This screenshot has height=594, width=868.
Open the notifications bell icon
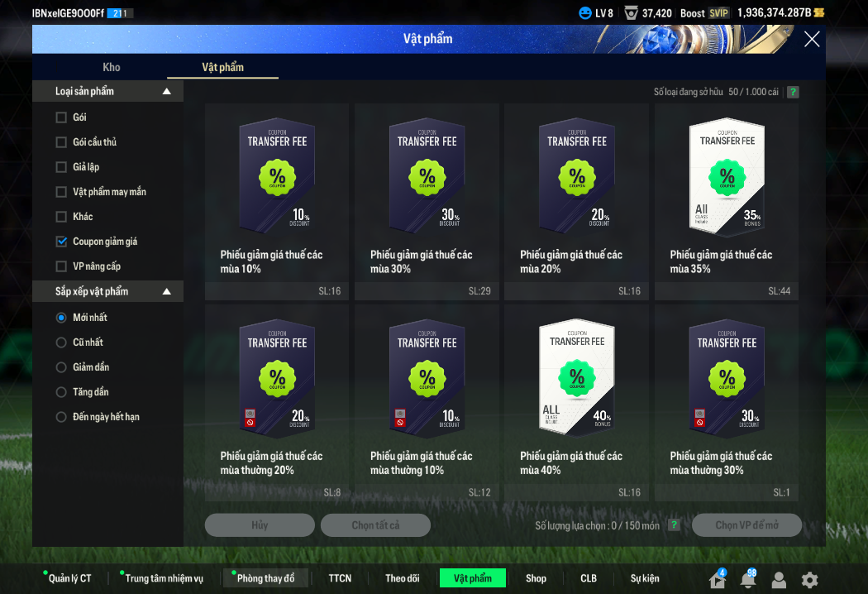click(x=747, y=580)
